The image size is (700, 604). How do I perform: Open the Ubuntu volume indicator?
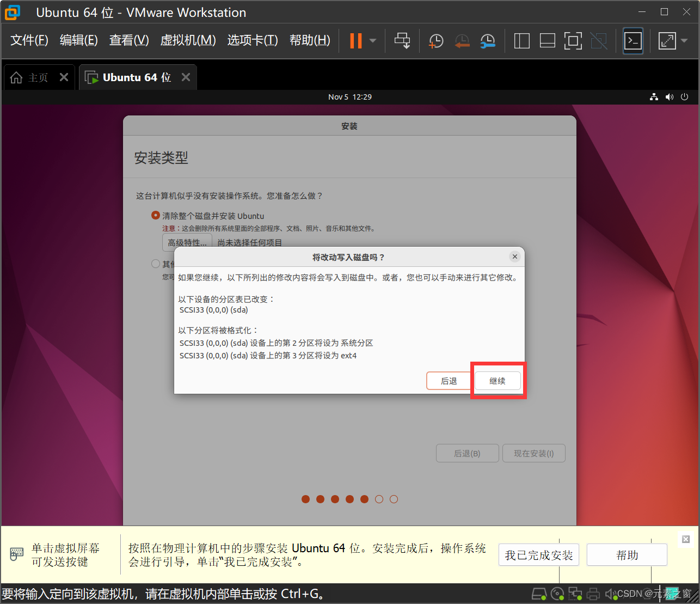pos(670,97)
